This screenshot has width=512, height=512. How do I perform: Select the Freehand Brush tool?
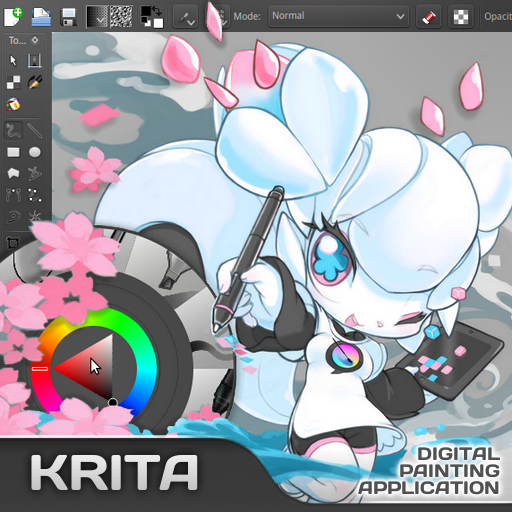tap(14, 130)
